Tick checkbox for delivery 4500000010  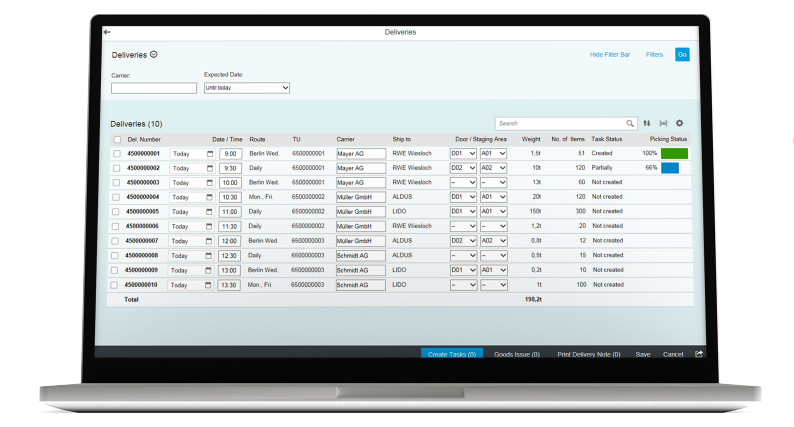point(114,285)
